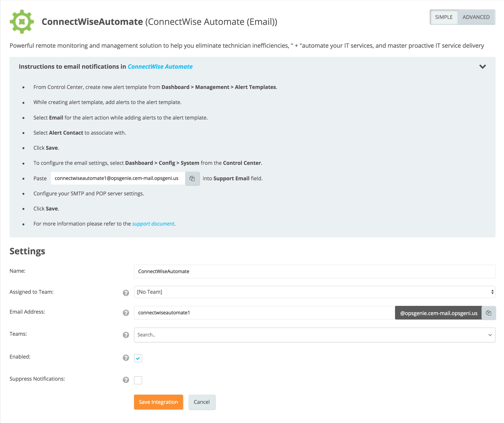Open help icon for Assigned to Team
The height and width of the screenshot is (423, 504).
pyautogui.click(x=126, y=293)
